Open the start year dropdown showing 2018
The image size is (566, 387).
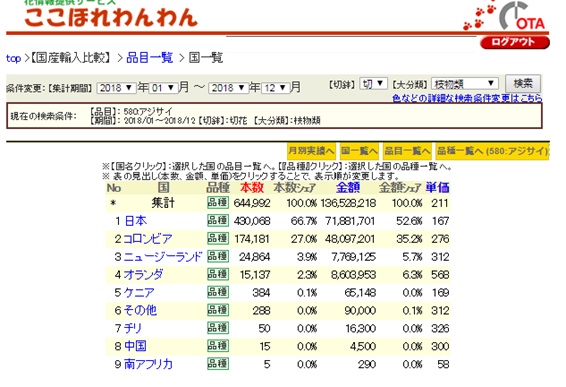pos(116,88)
